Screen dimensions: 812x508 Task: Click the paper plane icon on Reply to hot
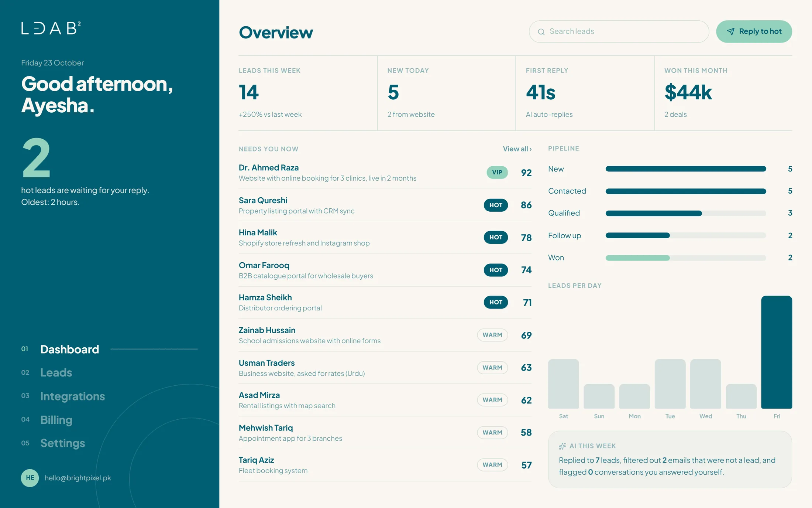point(730,32)
